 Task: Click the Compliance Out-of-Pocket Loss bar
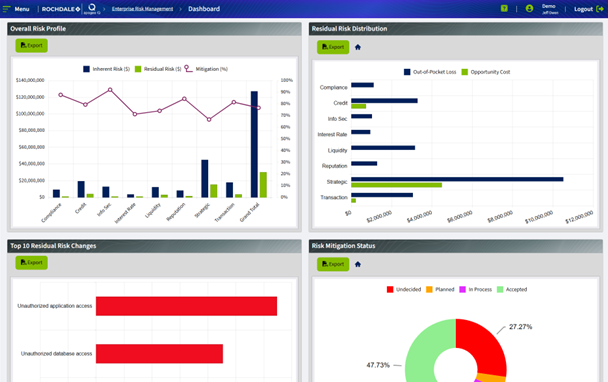[x=363, y=85]
